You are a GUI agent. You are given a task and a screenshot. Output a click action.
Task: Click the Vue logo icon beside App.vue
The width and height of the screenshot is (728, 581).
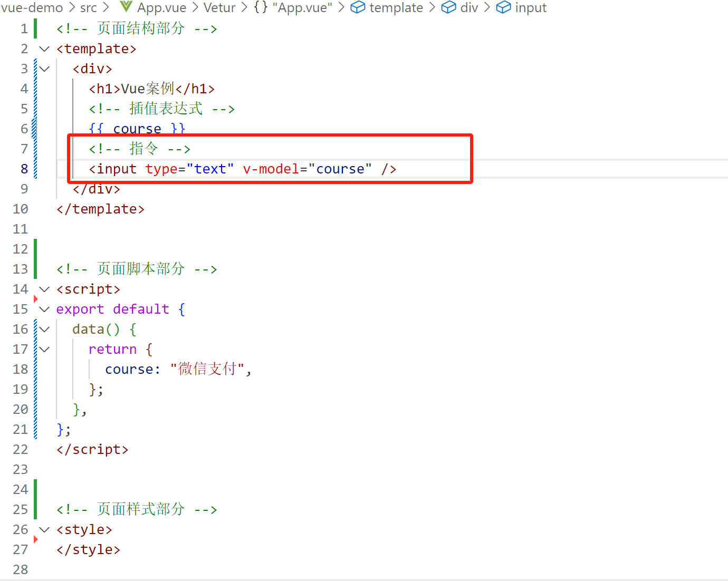tap(126, 7)
